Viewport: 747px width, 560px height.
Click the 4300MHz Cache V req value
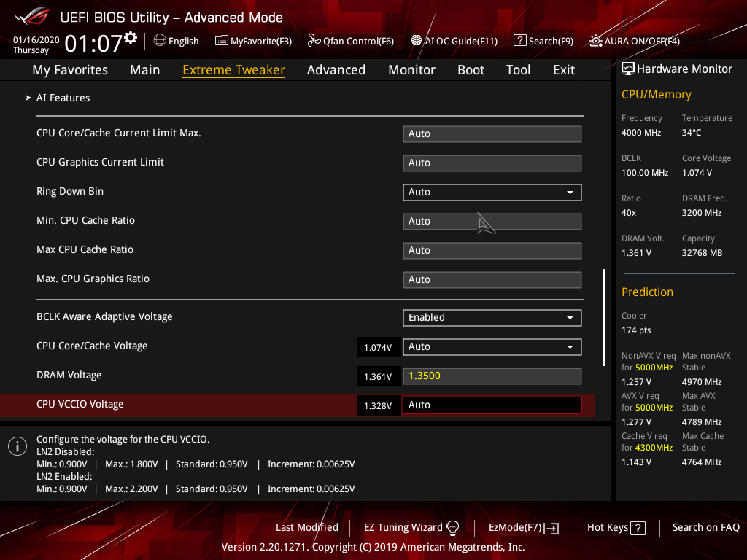tap(654, 447)
